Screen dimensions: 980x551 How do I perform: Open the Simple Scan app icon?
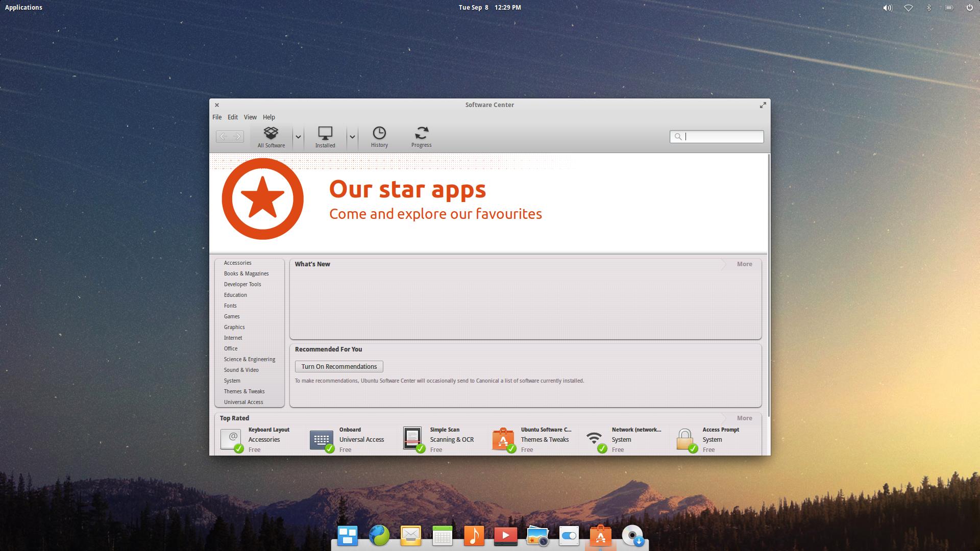pos(412,439)
